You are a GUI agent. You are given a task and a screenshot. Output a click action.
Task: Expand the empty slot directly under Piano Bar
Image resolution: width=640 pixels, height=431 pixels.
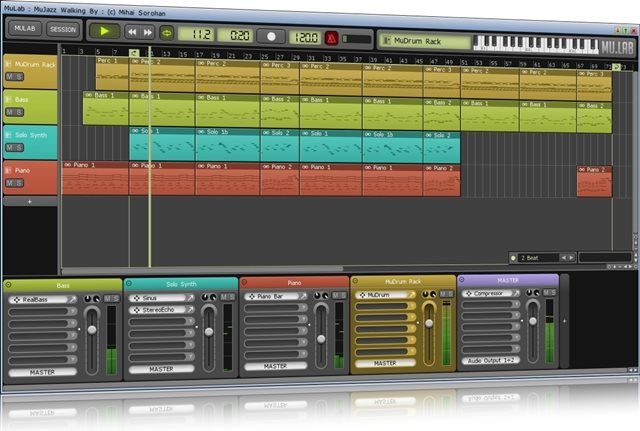click(x=303, y=307)
